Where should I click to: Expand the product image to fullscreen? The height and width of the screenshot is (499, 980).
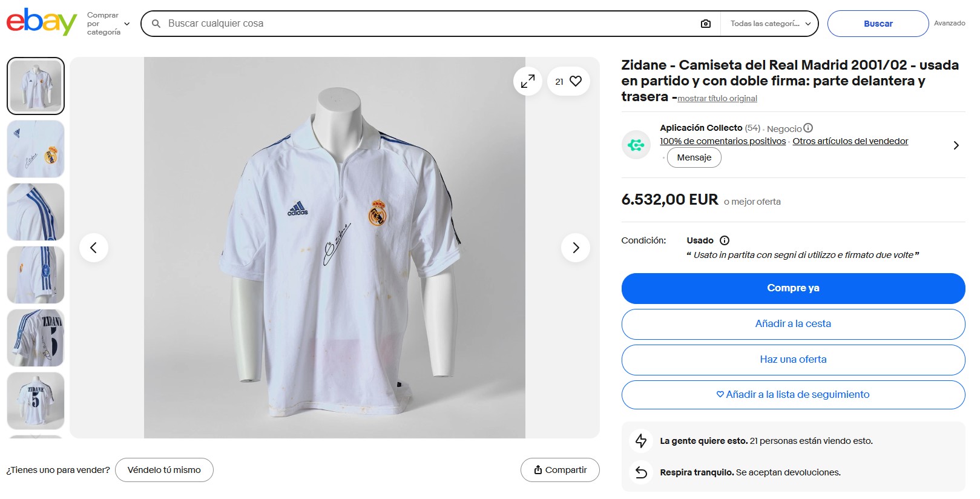pyautogui.click(x=528, y=81)
